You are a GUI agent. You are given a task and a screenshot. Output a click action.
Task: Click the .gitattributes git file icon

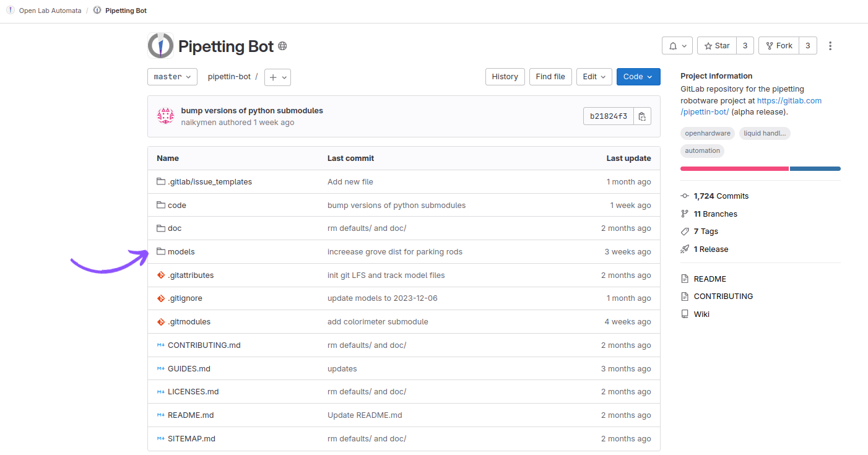(x=161, y=275)
